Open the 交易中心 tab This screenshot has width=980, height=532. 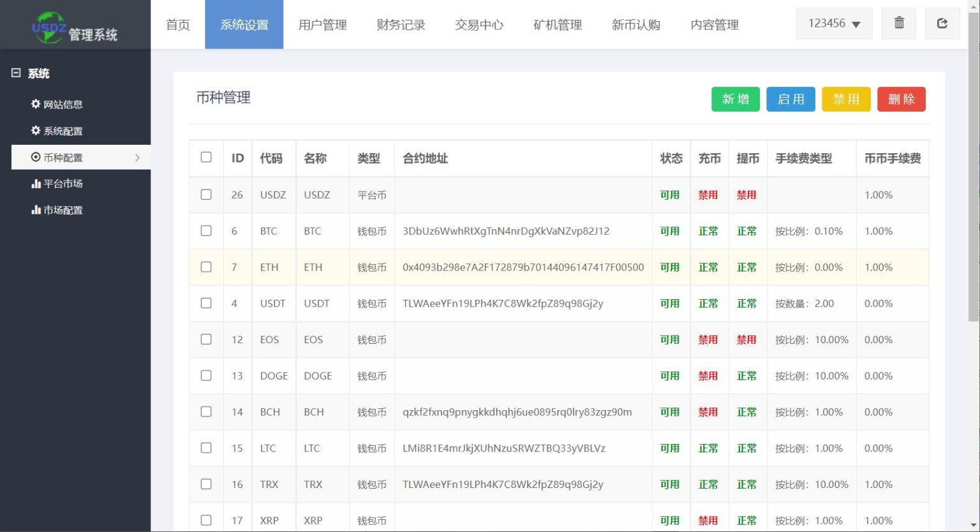pos(479,24)
